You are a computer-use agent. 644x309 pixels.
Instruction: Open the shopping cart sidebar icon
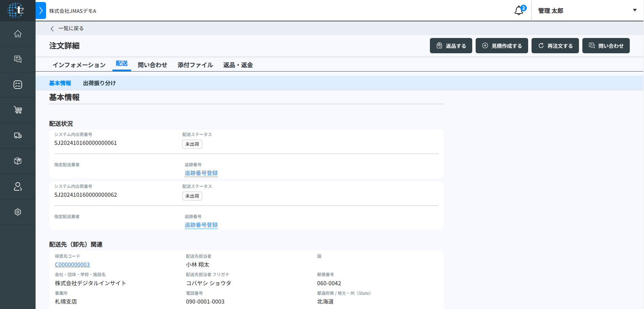18,110
